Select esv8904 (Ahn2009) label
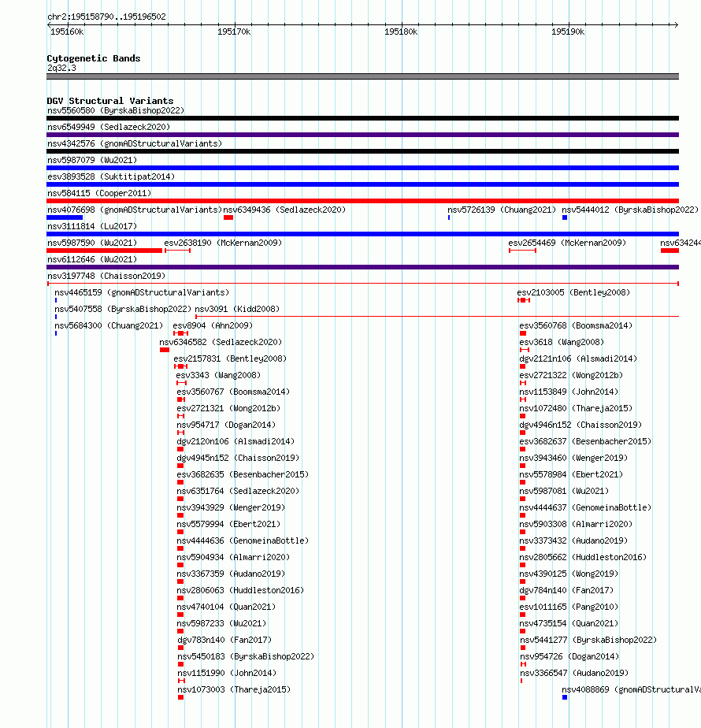 tap(213, 326)
